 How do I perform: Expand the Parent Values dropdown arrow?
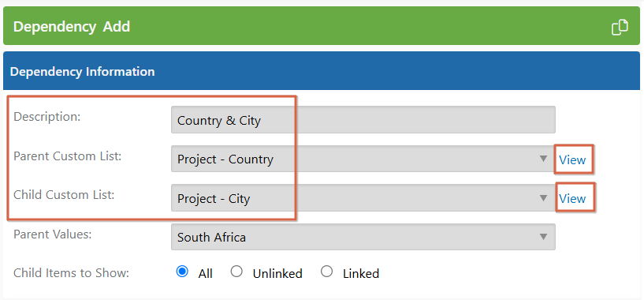[543, 237]
